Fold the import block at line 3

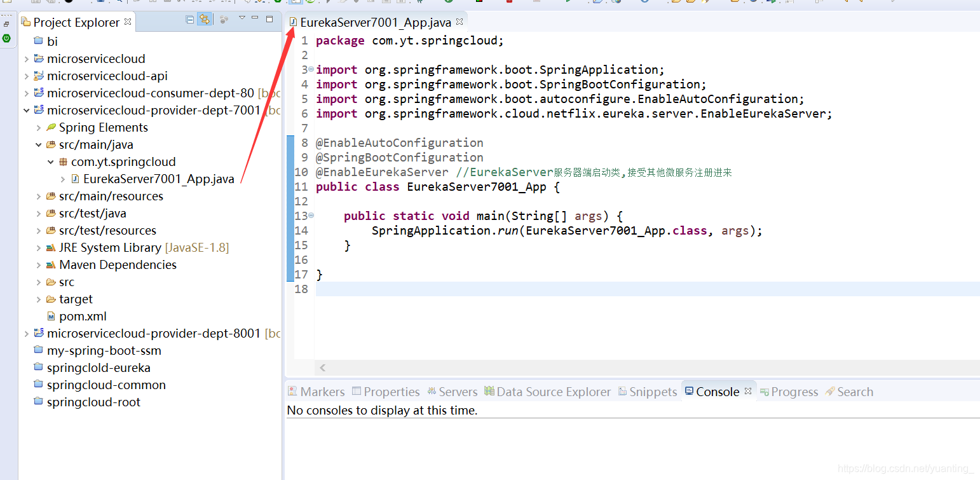311,69
